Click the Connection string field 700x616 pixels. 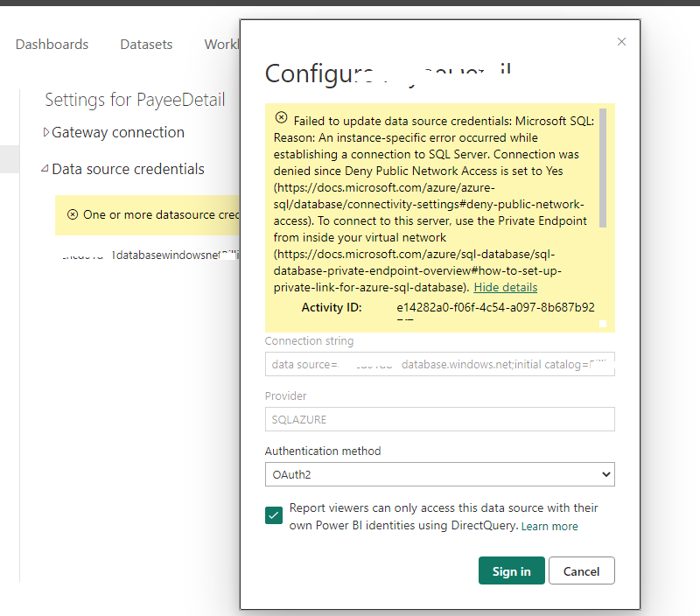point(440,364)
